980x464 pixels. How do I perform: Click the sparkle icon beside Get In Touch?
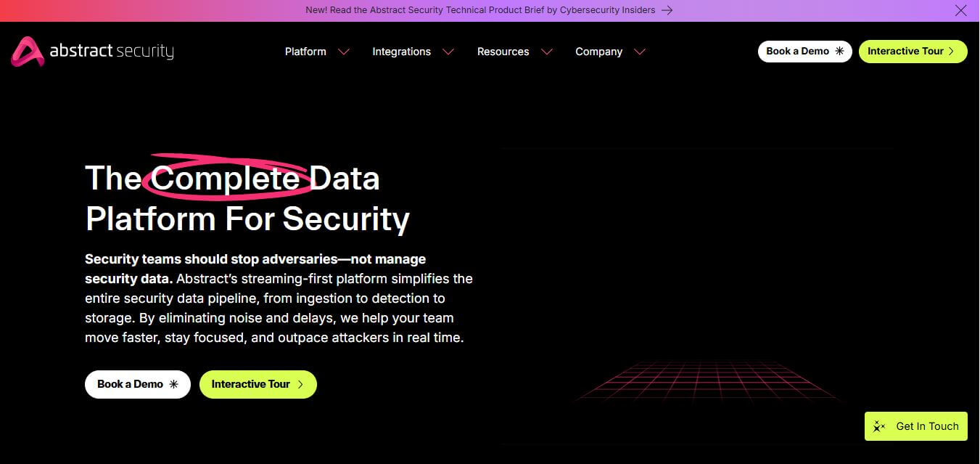coord(879,426)
